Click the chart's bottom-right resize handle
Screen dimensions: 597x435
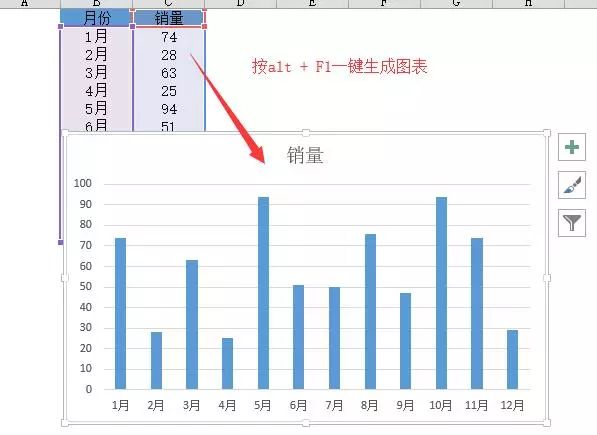547,423
